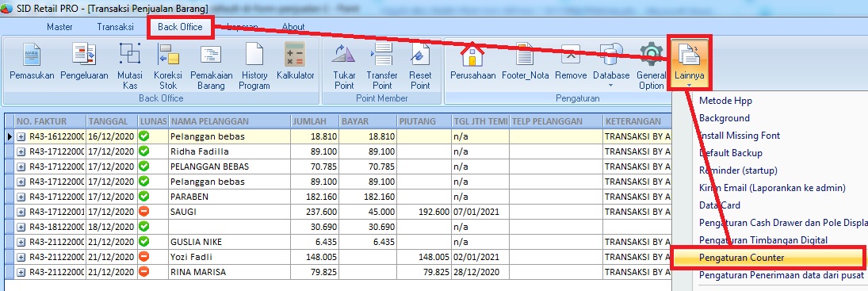The width and height of the screenshot is (868, 291).
Task: Click the green paid icon for GUSLIA NIKE
Action: pyautogui.click(x=144, y=241)
